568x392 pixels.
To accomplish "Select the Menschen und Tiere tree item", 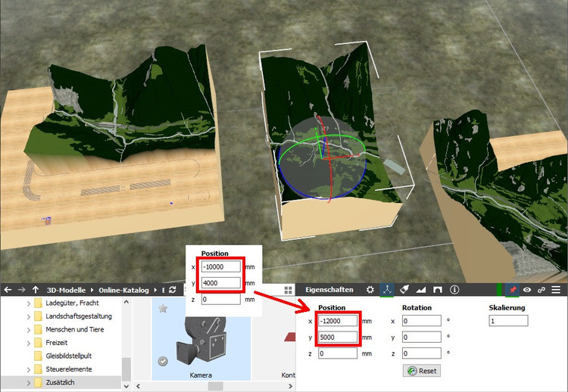I will [75, 329].
